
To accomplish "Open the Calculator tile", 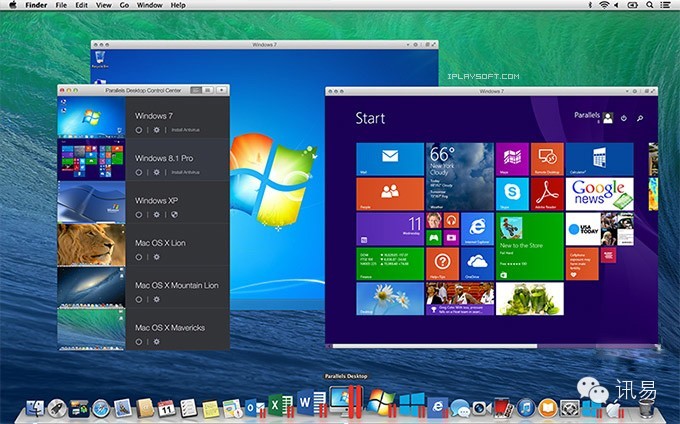I will click(599, 159).
